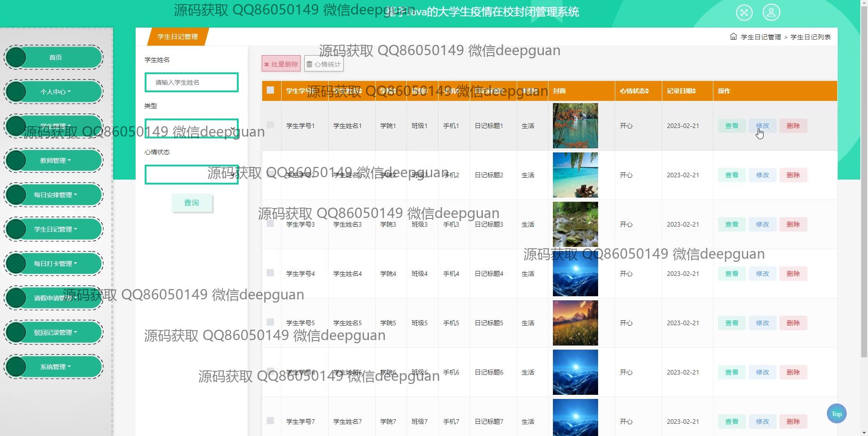The image size is (868, 436).
Task: Click the 请输入学生姓名 input field
Action: 191,82
